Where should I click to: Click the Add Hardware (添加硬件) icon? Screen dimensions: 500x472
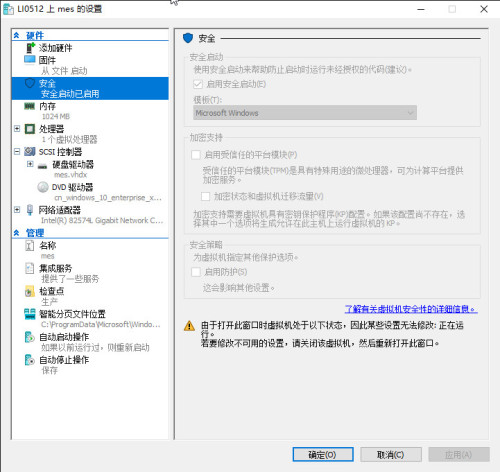click(x=30, y=48)
